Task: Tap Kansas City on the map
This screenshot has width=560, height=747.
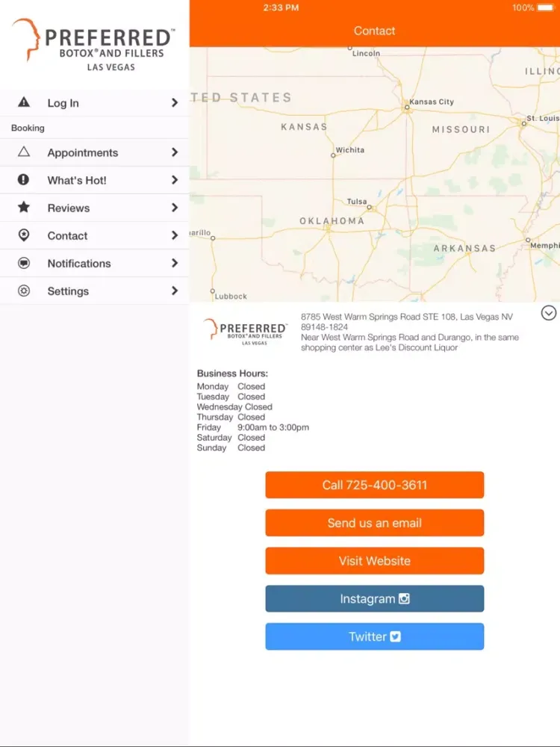Action: 431,102
